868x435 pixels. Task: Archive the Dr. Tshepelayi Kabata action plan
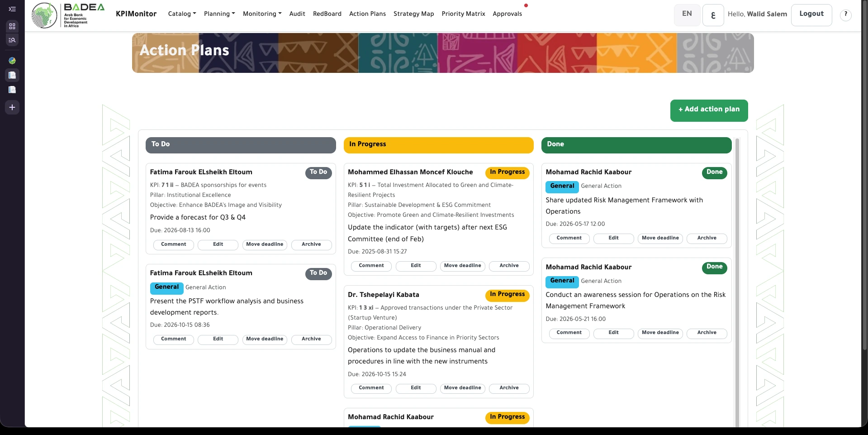[509, 388]
